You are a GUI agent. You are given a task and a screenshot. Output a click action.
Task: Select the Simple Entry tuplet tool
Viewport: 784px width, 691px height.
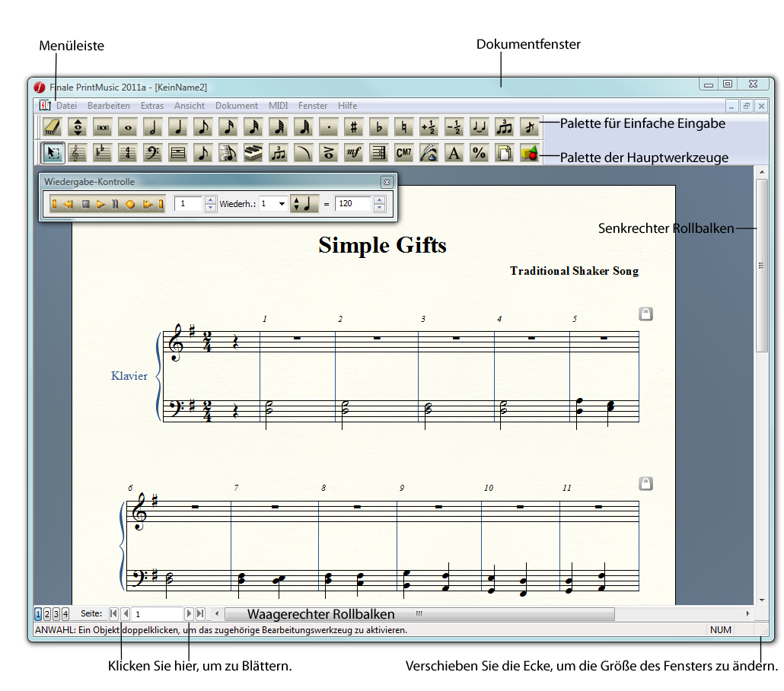(505, 128)
